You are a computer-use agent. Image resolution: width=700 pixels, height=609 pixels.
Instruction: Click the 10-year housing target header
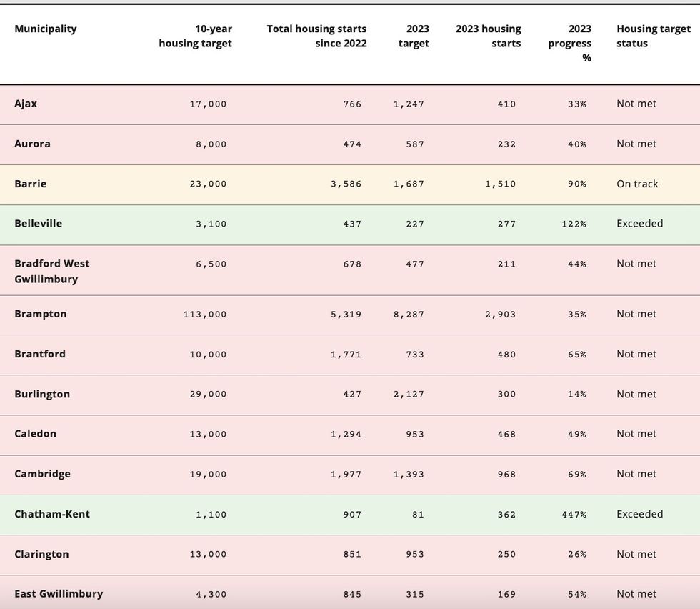tap(195, 36)
